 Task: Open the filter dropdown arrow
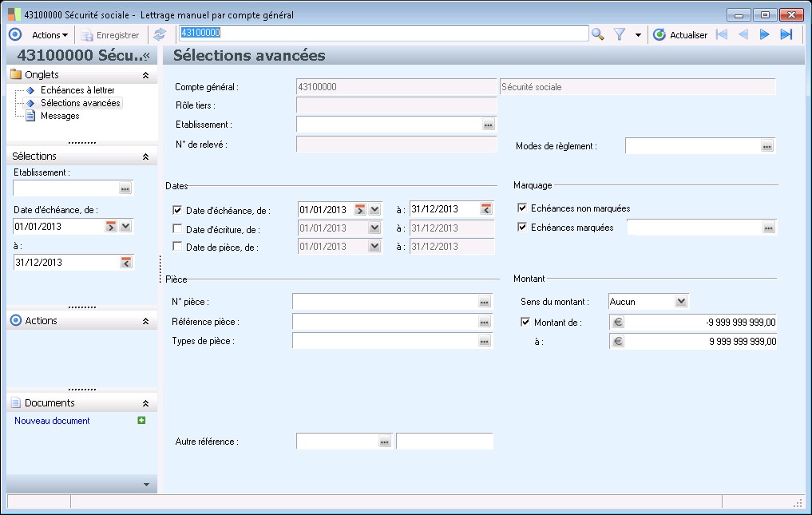point(638,35)
